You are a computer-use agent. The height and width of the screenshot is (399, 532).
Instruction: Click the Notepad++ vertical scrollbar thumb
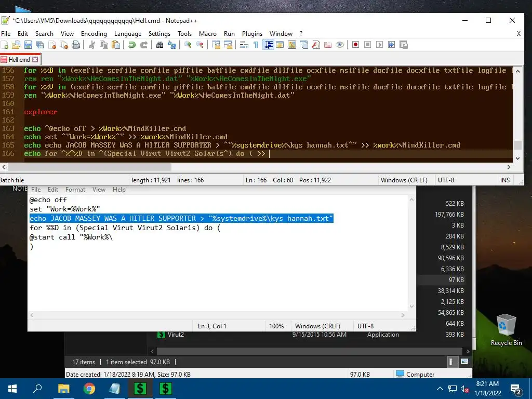tap(518, 145)
